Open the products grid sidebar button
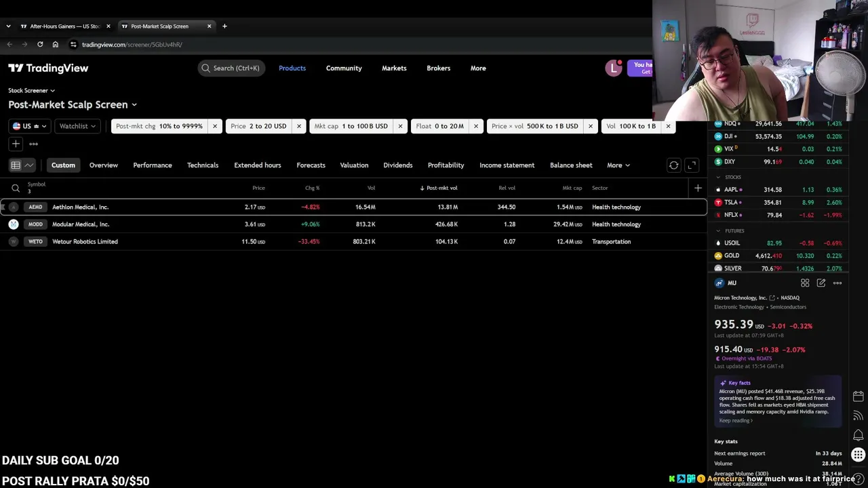Image resolution: width=868 pixels, height=488 pixels. [x=859, y=455]
